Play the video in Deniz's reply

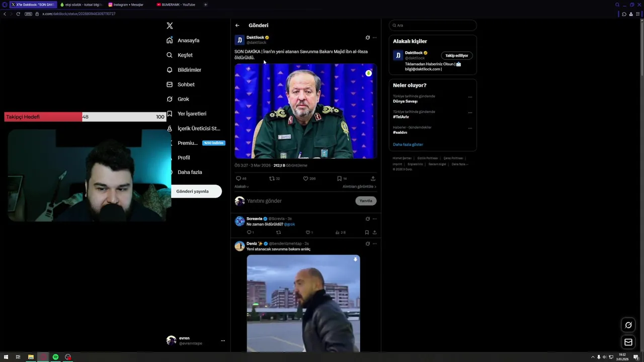tap(303, 303)
